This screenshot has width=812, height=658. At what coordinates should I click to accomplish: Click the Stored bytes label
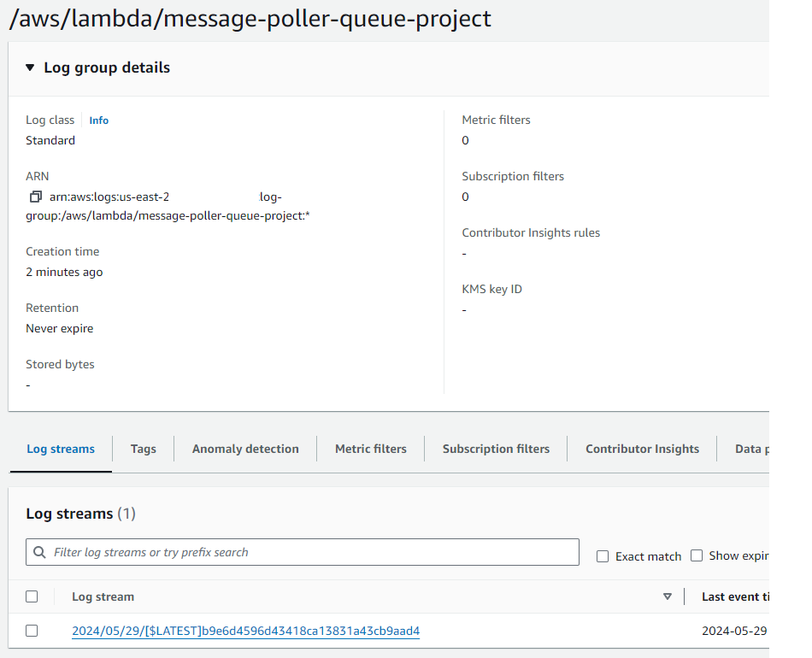[60, 364]
